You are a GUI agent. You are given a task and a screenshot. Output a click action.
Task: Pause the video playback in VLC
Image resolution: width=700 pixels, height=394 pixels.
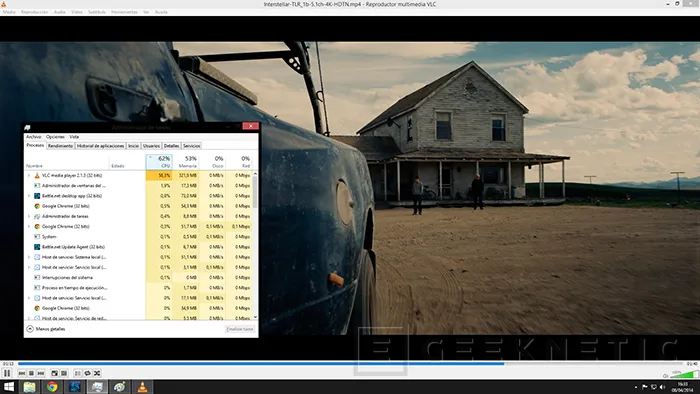click(7, 373)
